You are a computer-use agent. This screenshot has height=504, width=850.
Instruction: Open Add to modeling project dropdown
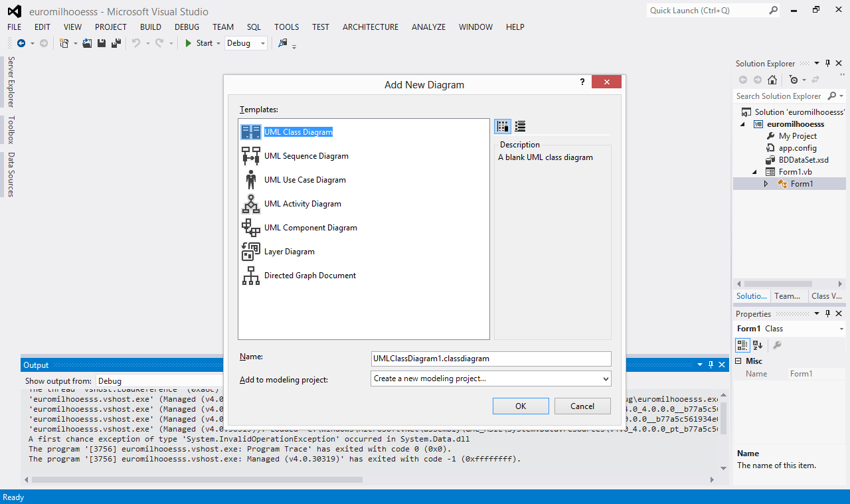click(x=604, y=378)
